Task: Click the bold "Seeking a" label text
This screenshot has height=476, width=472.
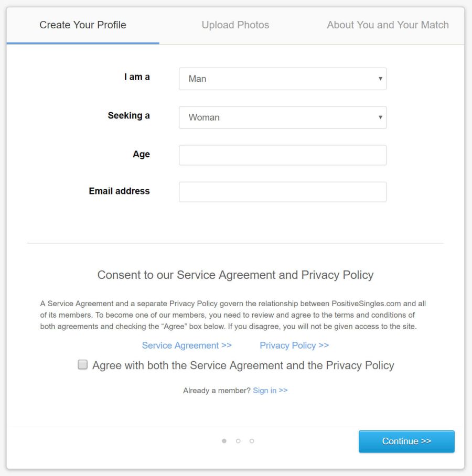Action: (x=128, y=115)
